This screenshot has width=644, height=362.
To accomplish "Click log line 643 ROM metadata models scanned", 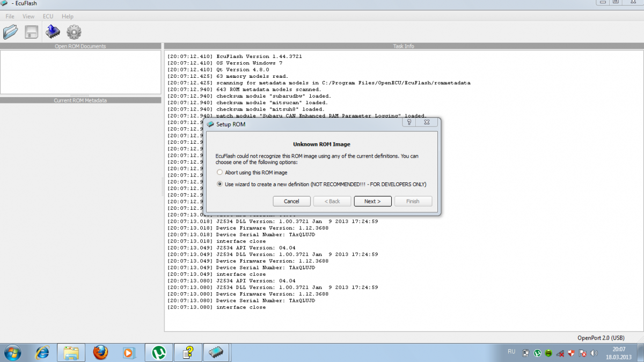I will [245, 90].
